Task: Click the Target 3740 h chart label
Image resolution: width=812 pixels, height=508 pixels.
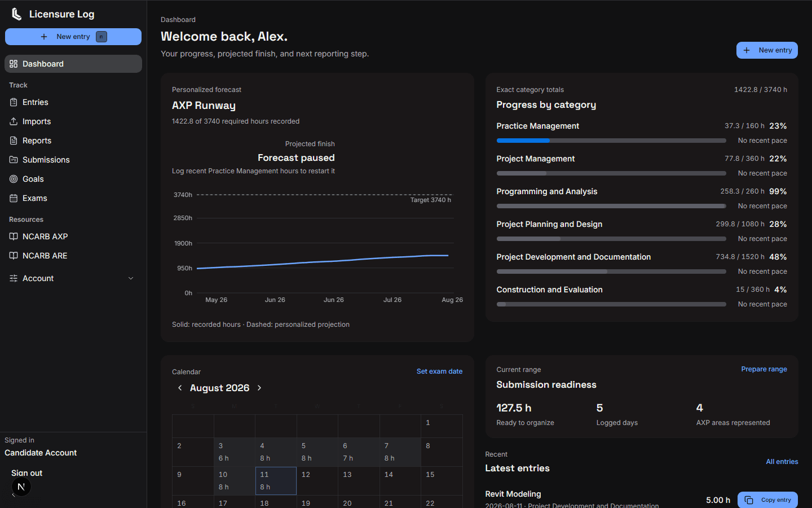Action: click(430, 200)
